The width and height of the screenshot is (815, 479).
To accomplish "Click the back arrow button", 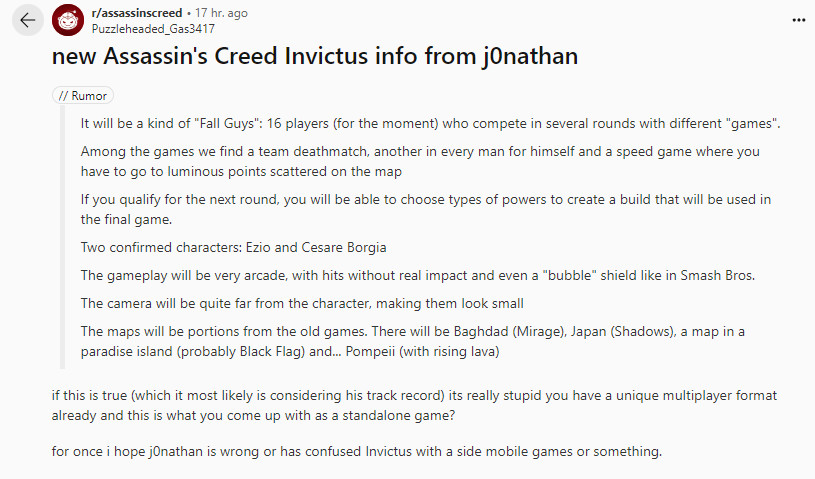I will click(27, 20).
